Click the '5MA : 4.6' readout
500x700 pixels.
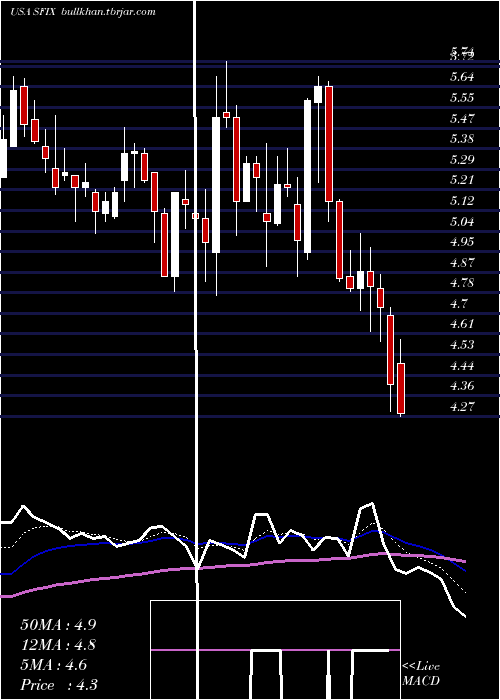pos(54,665)
